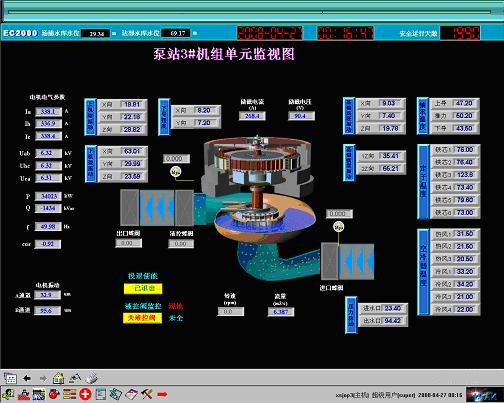504x403 pixels.
Task: Open the calendar grid icon at left
Action: (x=10, y=378)
